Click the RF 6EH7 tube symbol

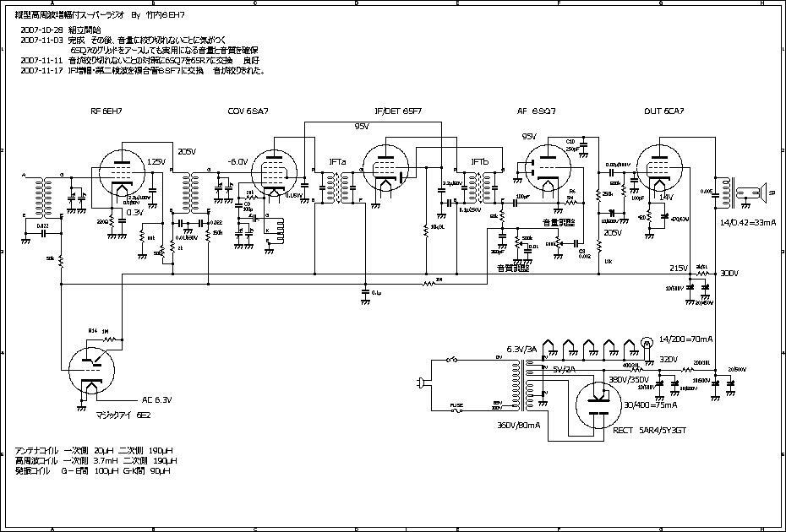[123, 173]
